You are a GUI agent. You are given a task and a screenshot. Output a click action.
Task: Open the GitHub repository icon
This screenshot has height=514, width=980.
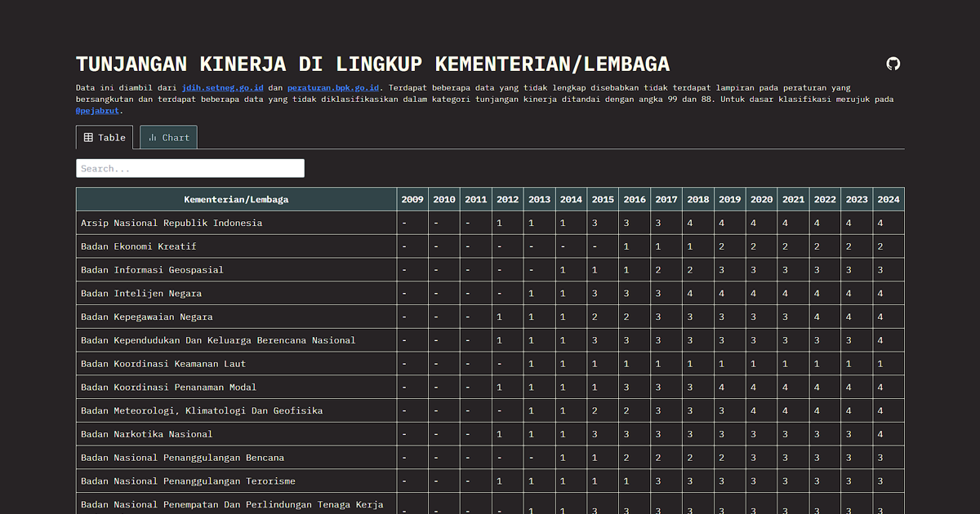coord(893,64)
